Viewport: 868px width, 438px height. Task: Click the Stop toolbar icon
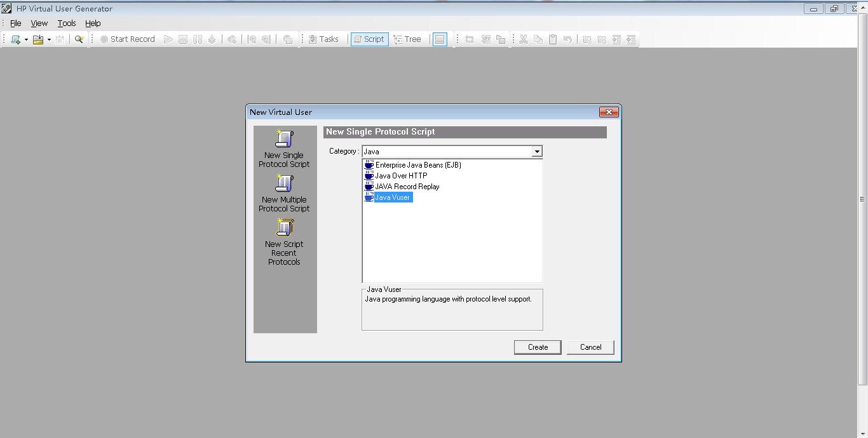(x=183, y=39)
